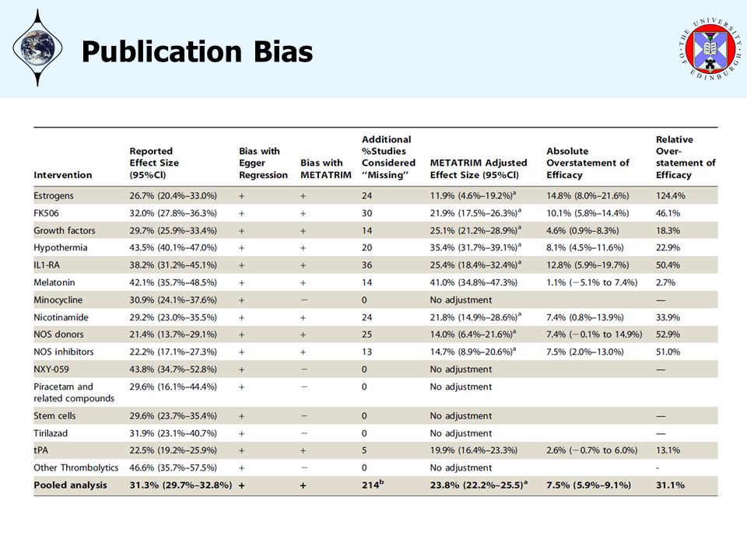Click 'METATRIM Adjusted Effect Size' header
The image size is (747, 560).
coord(479,169)
